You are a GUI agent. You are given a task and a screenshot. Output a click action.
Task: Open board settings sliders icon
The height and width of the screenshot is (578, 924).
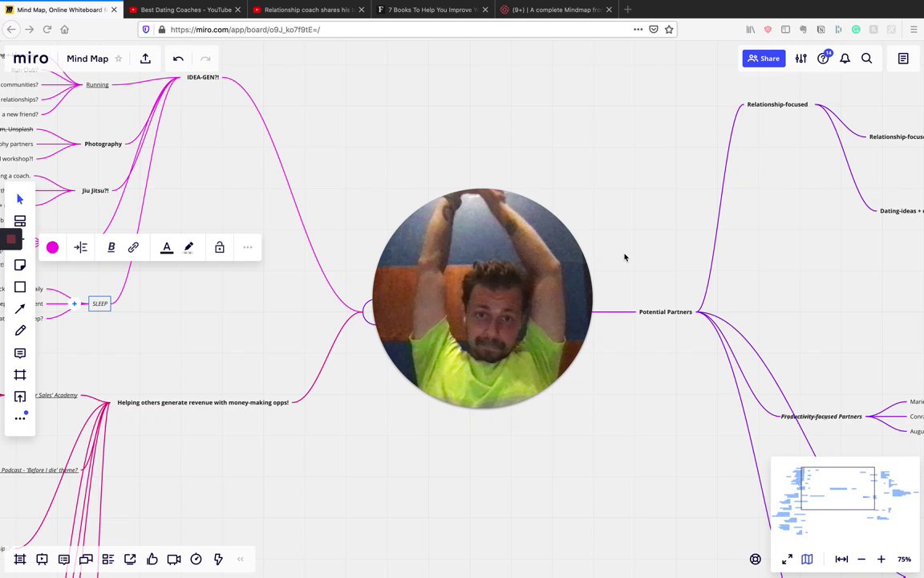[x=800, y=59]
